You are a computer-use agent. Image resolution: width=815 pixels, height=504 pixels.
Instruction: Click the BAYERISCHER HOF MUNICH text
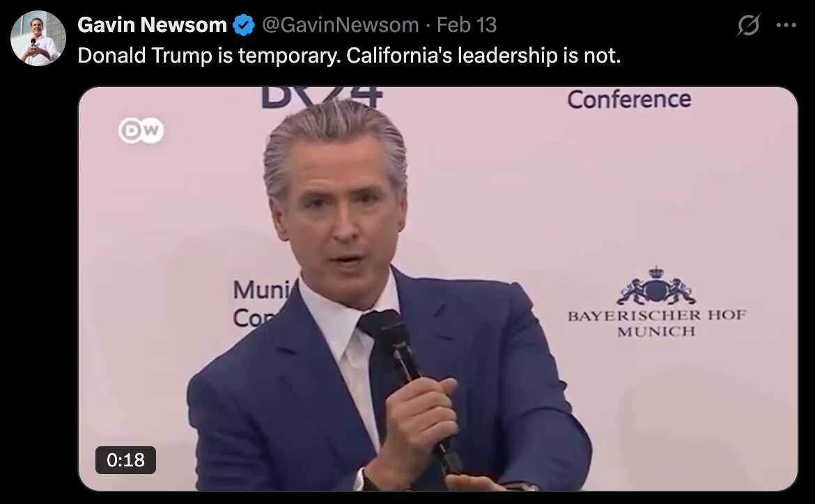coord(656,323)
